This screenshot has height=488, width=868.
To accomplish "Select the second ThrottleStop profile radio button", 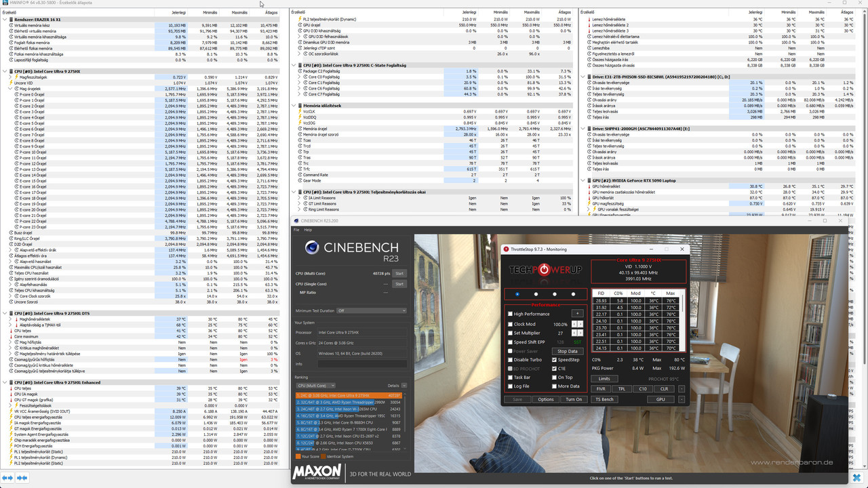I will pos(536,294).
